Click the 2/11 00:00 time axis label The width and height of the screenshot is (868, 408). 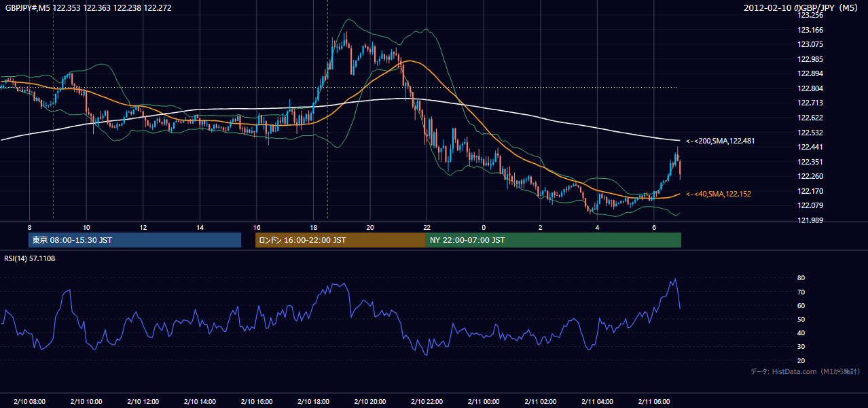coord(484,402)
